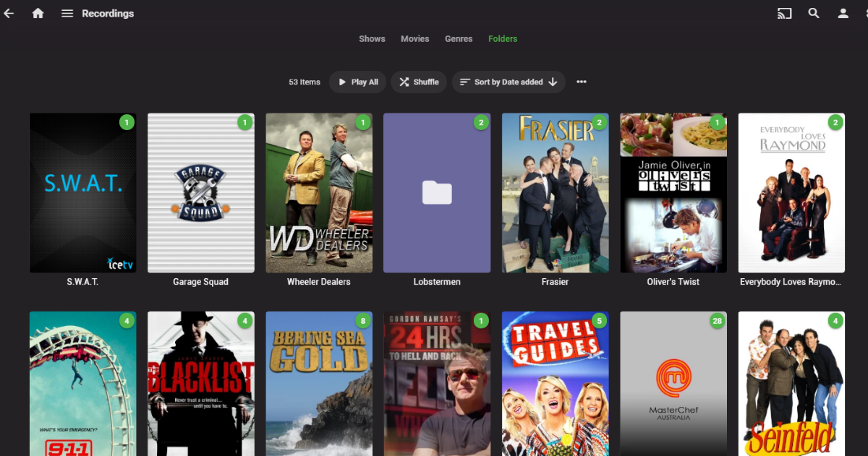Click the 28 count badge on MasterChef
The height and width of the screenshot is (456, 868).
point(717,321)
